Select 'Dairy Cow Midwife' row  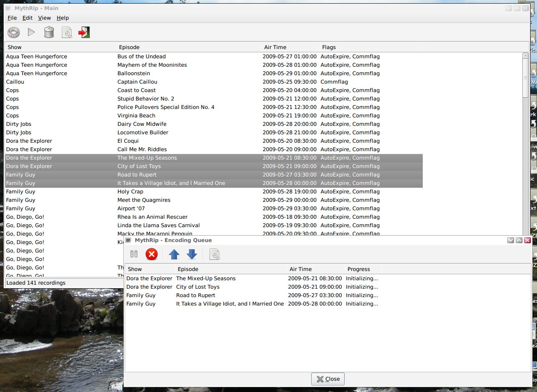coord(214,124)
